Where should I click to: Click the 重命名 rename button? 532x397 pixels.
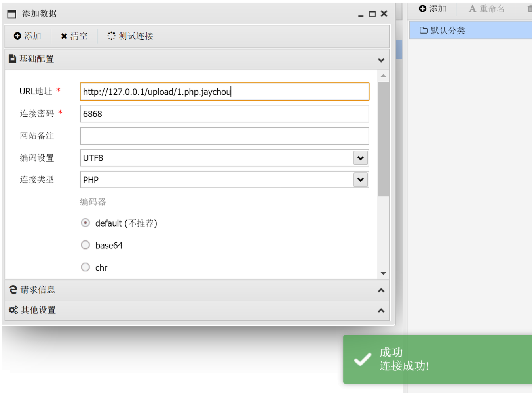pyautogui.click(x=487, y=9)
